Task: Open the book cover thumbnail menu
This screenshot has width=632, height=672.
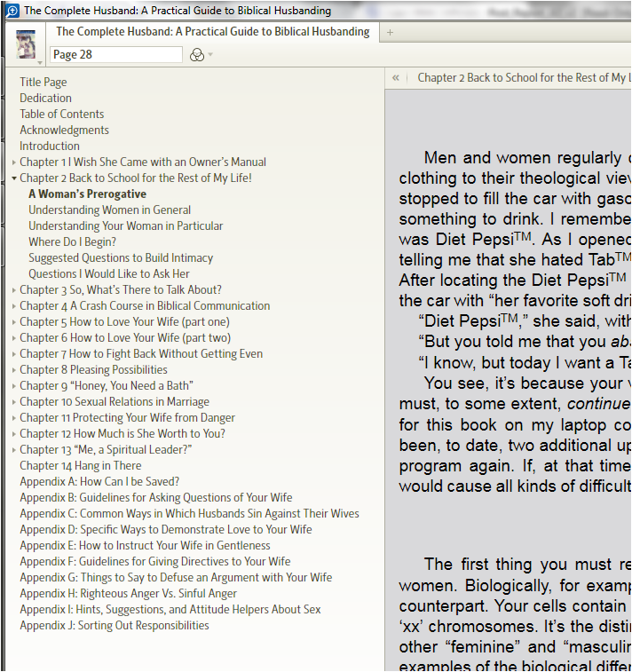Action: 26,45
